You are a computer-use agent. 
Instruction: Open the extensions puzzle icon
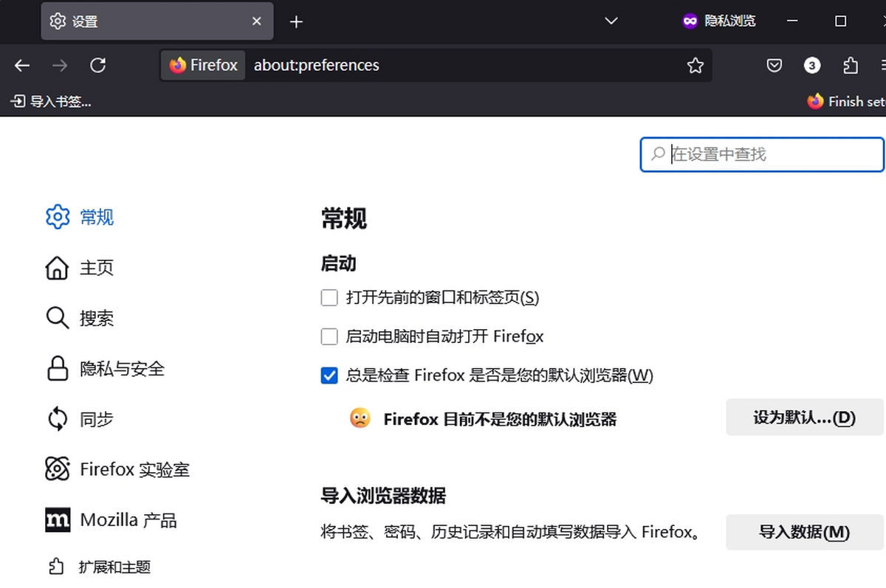(x=851, y=66)
